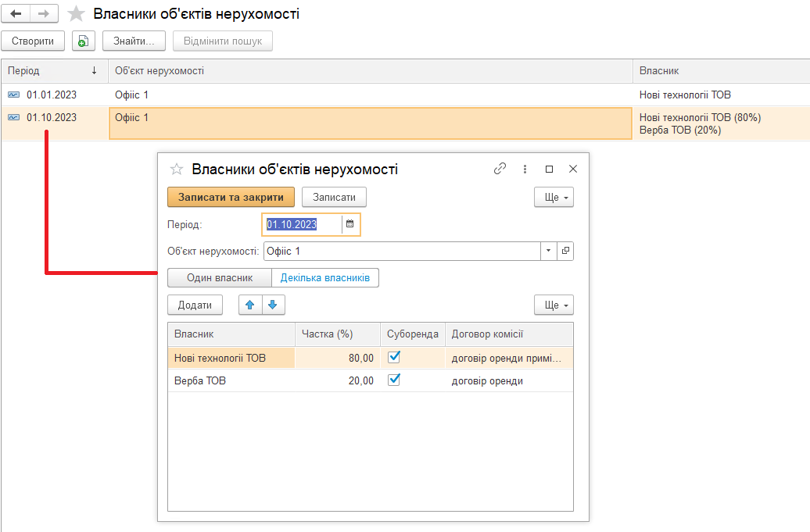
Task: Click the Записати button
Action: 334,197
